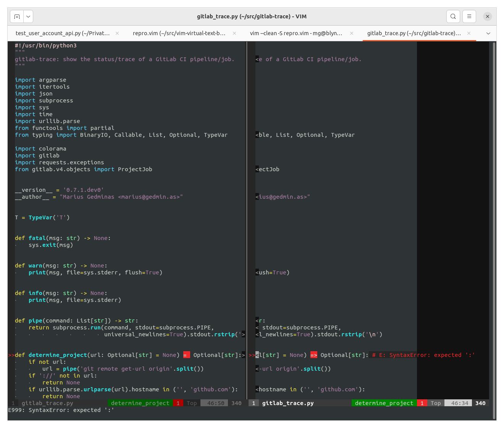
Task: Switch to test_user_account_api.py tab
Action: (63, 33)
